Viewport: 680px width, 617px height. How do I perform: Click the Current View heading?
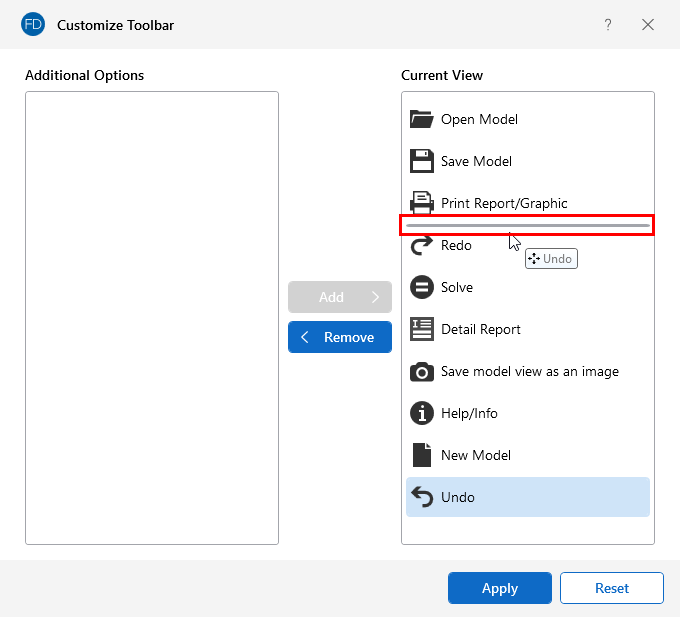coord(442,75)
